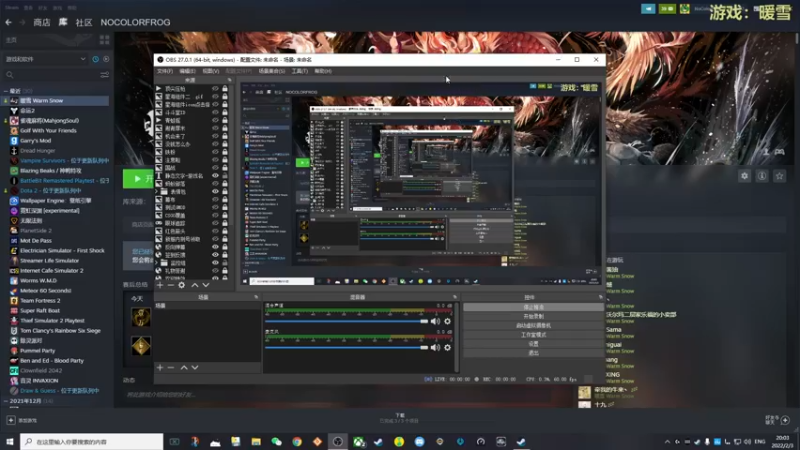The width and height of the screenshot is (800, 450).
Task: Adjust first mixer channel volume slider
Action: [346, 321]
